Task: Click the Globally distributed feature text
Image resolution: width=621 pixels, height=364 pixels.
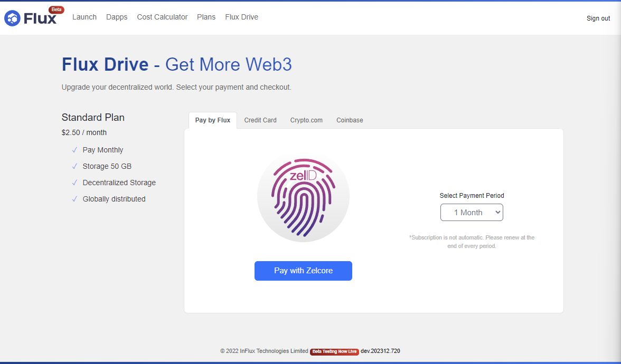Action: [114, 199]
